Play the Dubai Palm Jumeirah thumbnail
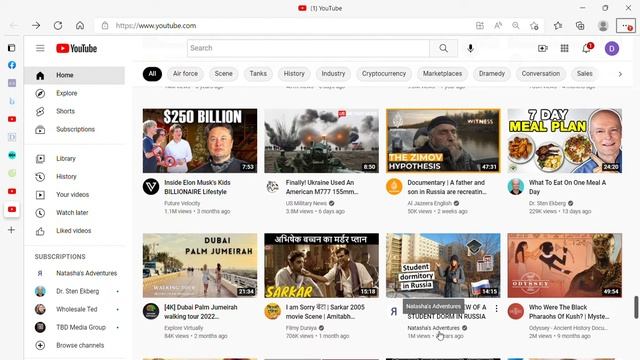Image resolution: width=640 pixels, height=360 pixels. tap(200, 265)
